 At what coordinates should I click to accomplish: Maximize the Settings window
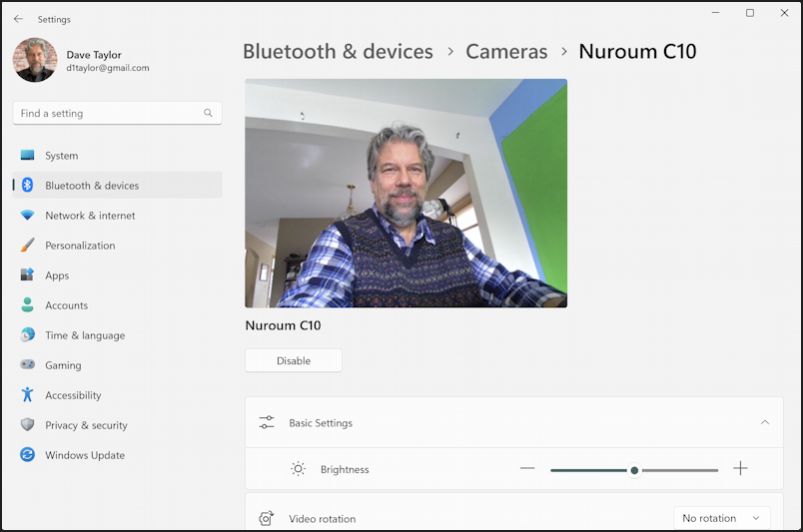click(750, 12)
